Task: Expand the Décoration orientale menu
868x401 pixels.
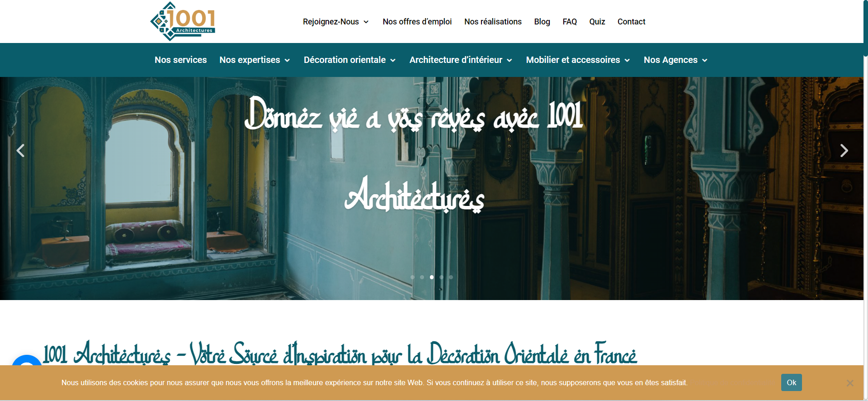Action: [x=349, y=60]
